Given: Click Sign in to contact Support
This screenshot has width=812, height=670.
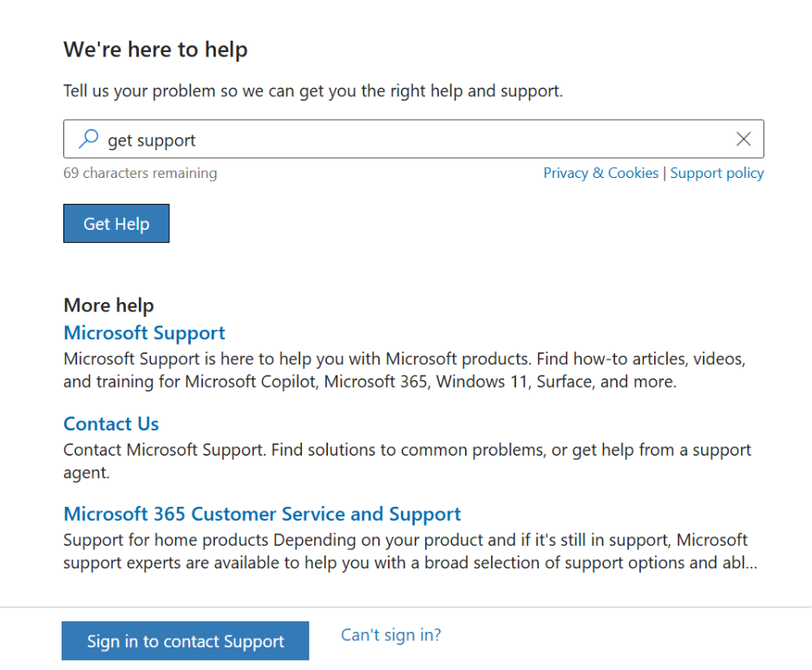Looking at the screenshot, I should pyautogui.click(x=186, y=641).
